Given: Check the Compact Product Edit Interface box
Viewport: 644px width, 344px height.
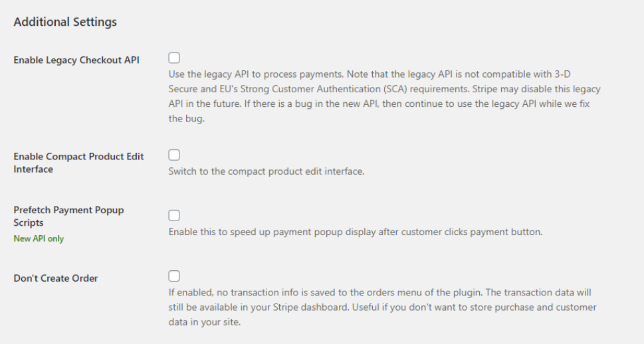Looking at the screenshot, I should point(174,155).
